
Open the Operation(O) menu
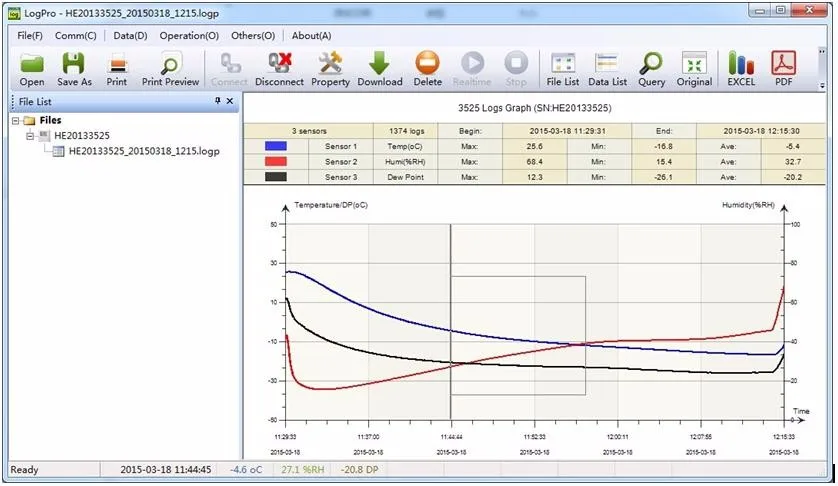pos(189,36)
